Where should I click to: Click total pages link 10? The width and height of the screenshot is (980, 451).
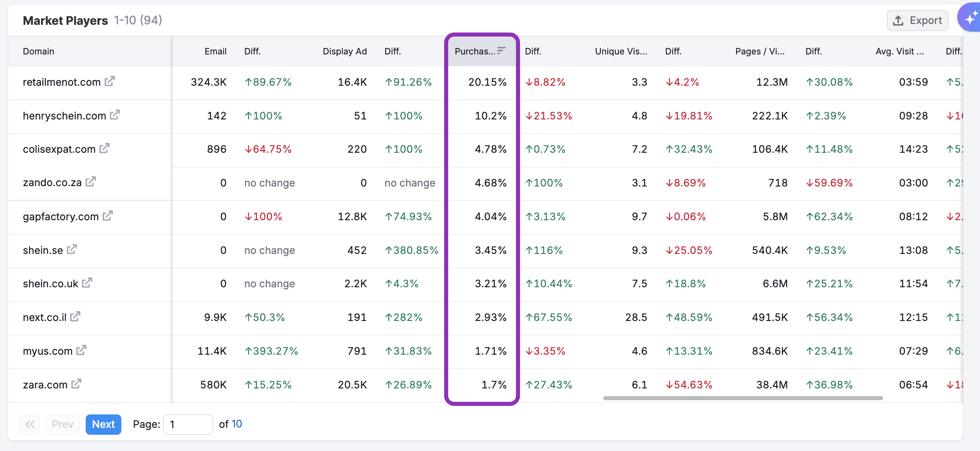click(x=237, y=424)
